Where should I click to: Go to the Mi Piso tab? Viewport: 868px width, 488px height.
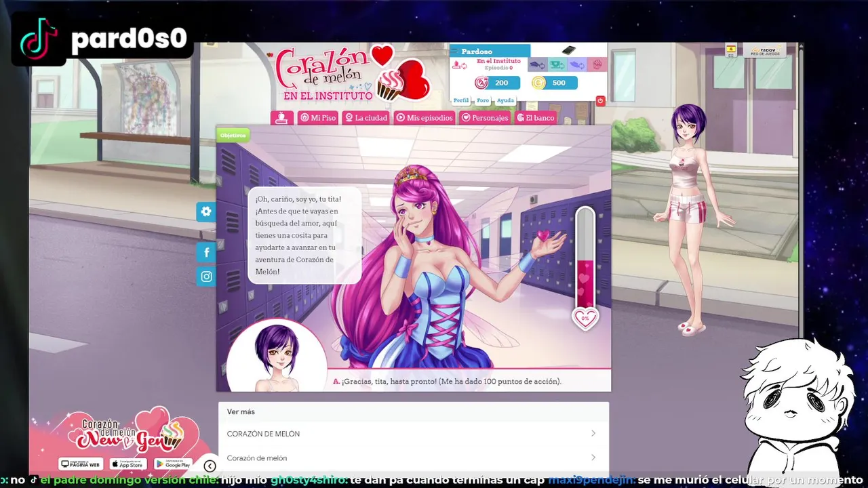(x=318, y=117)
